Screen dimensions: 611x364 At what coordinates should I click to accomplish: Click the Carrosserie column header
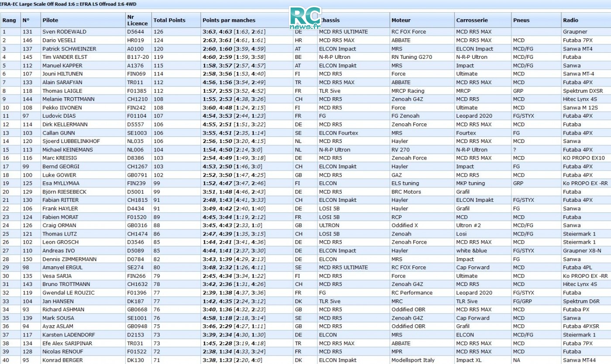(472, 20)
